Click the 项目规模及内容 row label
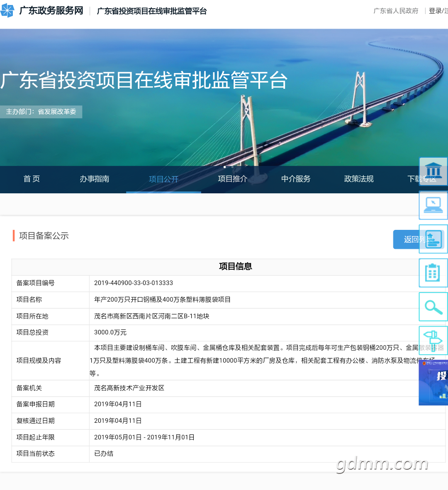This screenshot has width=448, height=490. (39, 360)
